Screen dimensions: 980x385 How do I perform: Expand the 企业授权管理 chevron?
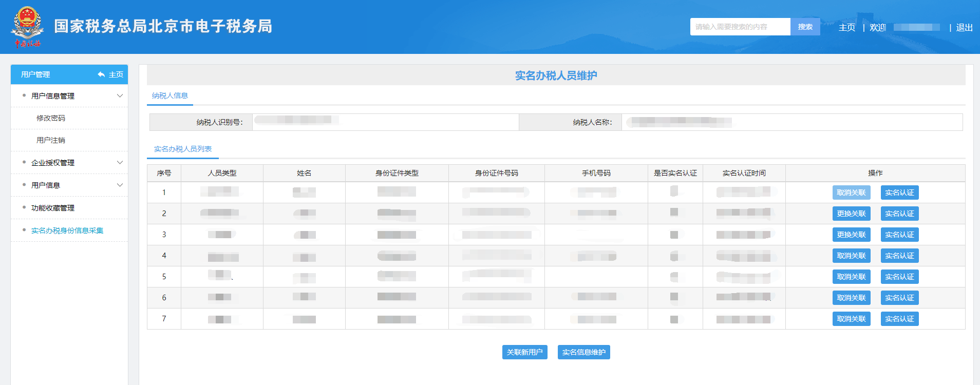pos(120,163)
